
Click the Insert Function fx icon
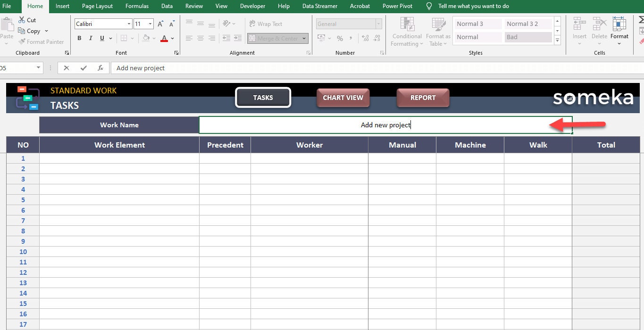(100, 68)
